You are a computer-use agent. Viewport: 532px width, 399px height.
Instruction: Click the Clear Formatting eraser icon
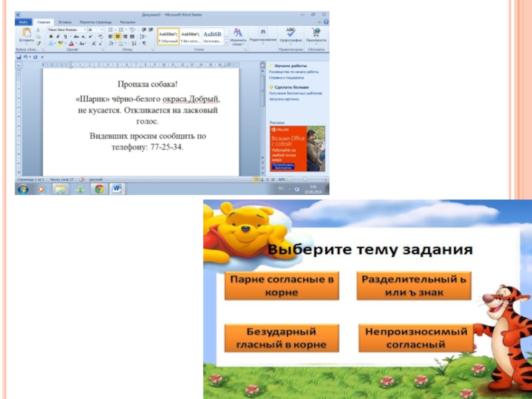(101, 37)
